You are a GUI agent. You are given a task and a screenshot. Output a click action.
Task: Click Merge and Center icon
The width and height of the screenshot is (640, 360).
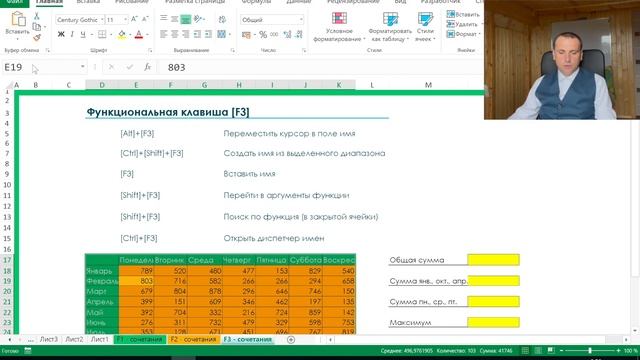(222, 34)
